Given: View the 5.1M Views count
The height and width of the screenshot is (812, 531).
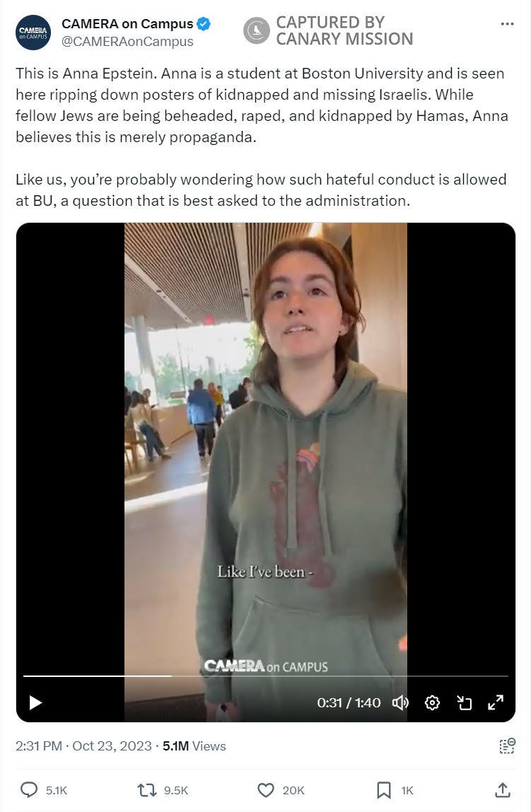Looking at the screenshot, I should click(x=194, y=746).
